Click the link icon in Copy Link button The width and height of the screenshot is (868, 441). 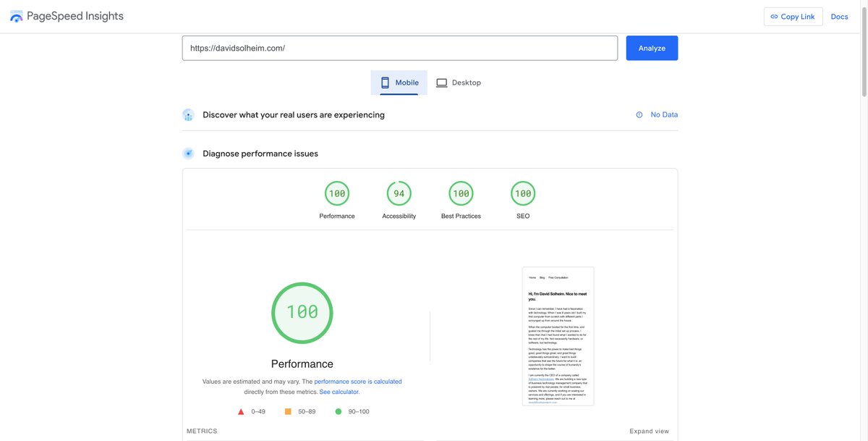click(774, 17)
